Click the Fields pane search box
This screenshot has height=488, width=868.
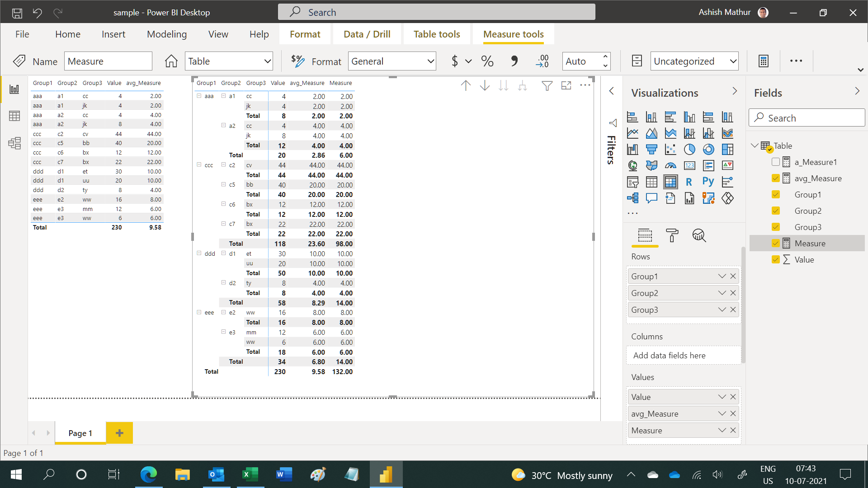(807, 117)
